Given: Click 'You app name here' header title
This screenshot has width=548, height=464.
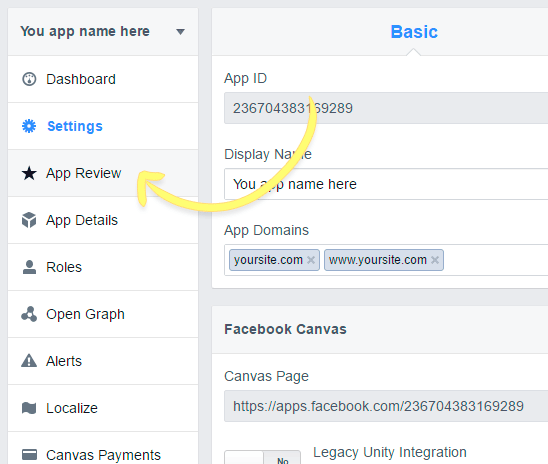Looking at the screenshot, I should click(85, 31).
